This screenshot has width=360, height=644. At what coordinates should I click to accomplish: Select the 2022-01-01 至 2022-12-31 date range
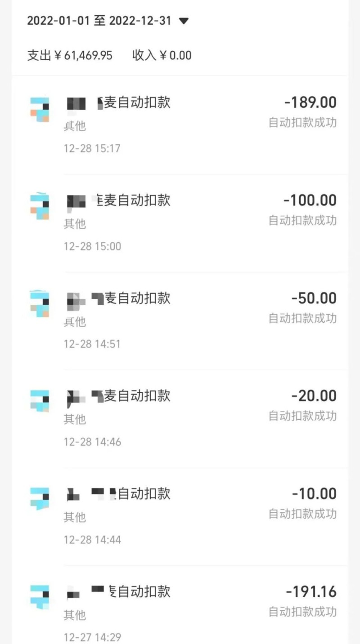pos(99,21)
